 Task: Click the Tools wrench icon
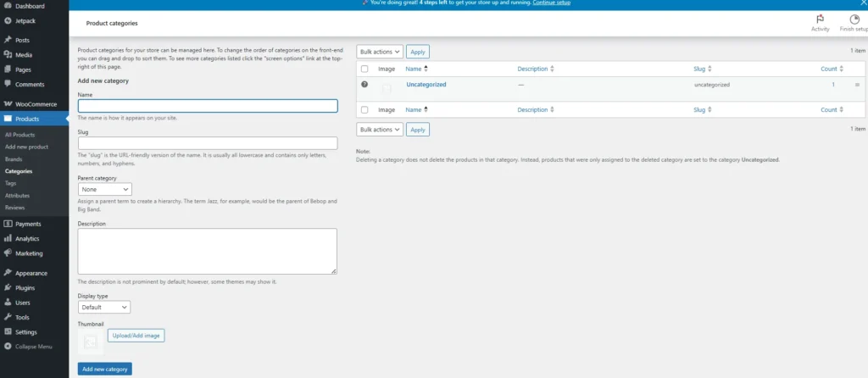[8, 317]
